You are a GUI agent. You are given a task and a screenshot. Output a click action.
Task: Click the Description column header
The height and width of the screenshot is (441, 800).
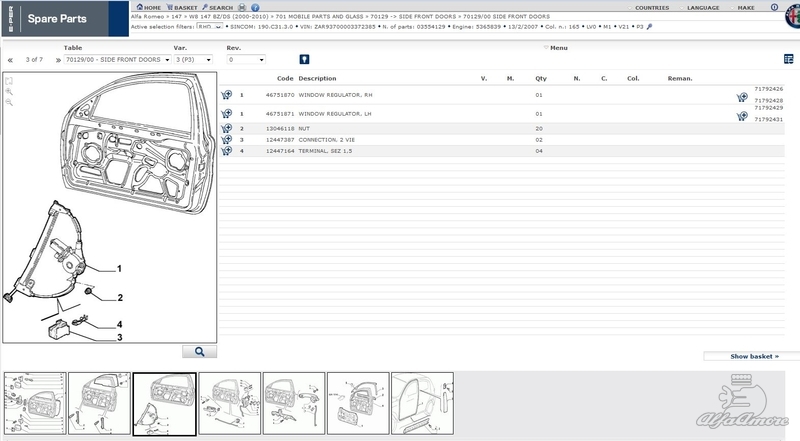(x=317, y=79)
